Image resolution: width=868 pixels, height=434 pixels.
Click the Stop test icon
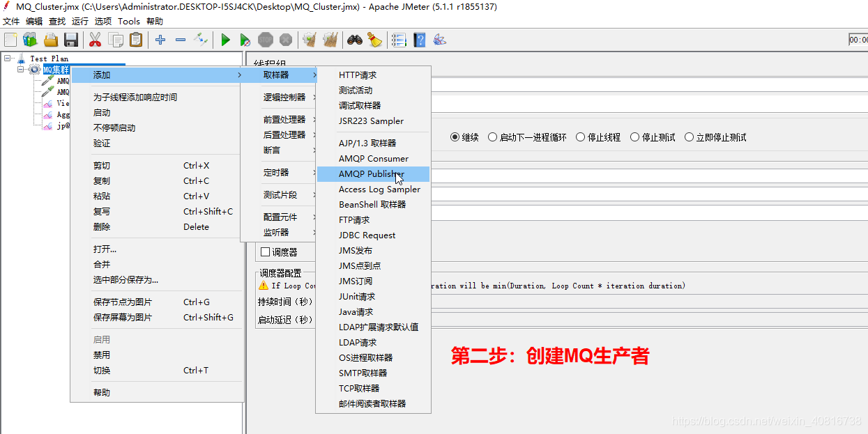pyautogui.click(x=265, y=40)
